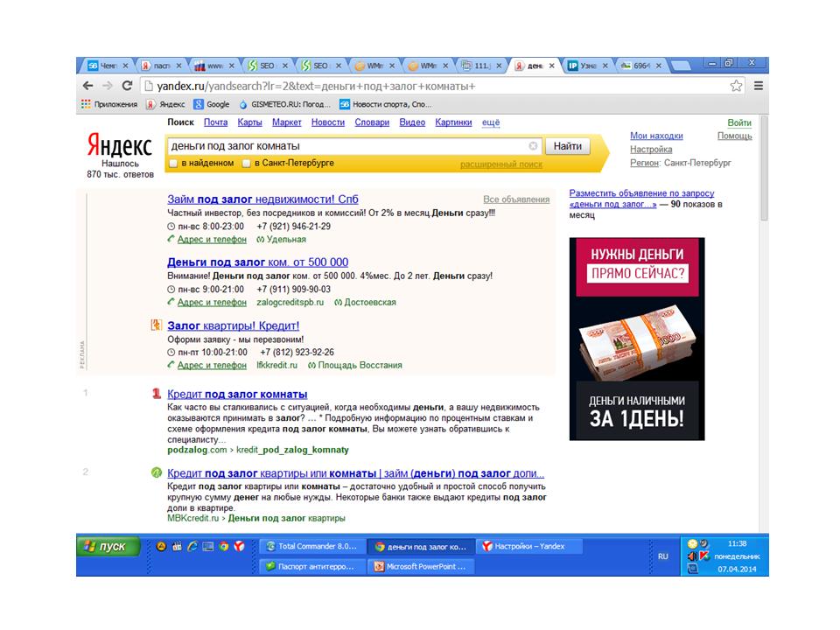Show desktop via quick launch icon
Image resolution: width=840 pixels, height=630 pixels.
point(208,546)
